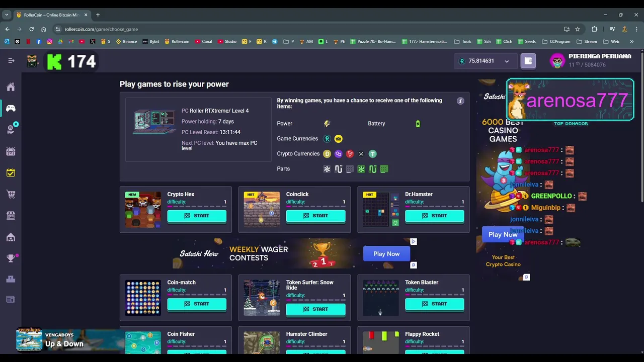The height and width of the screenshot is (362, 644).
Task: Open a new browser tab
Action: tap(98, 15)
